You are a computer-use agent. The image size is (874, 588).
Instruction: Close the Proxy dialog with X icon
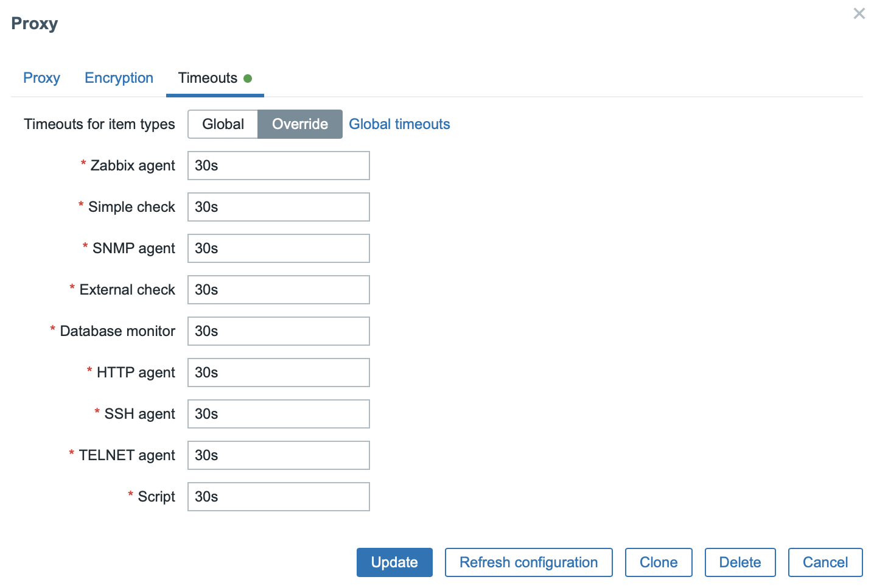point(859,13)
